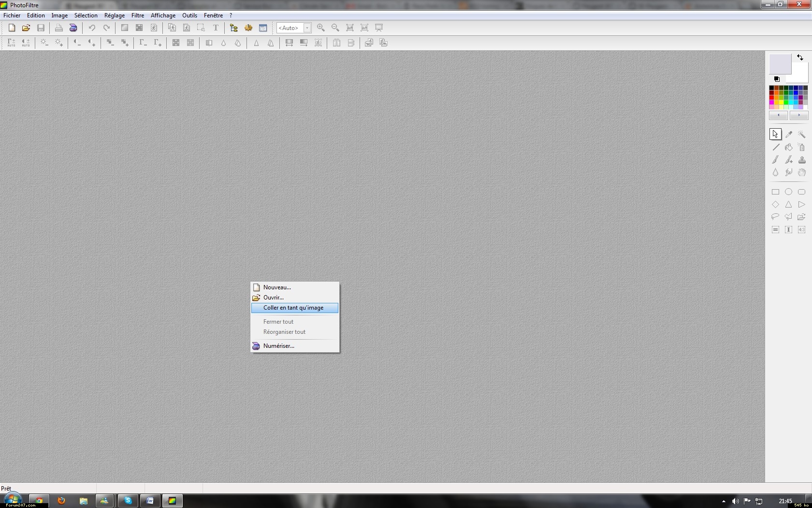Open the Outils menu
The width and height of the screenshot is (812, 508).
(x=189, y=15)
